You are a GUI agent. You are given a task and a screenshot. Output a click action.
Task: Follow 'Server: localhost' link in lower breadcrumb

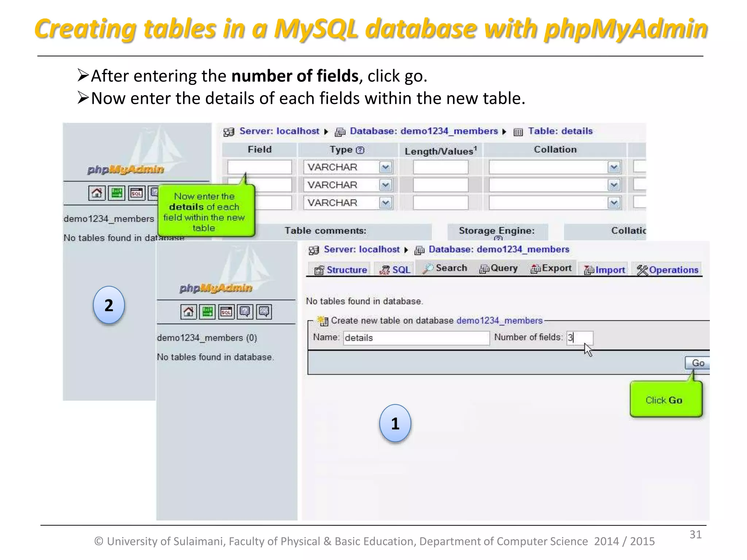coord(362,250)
